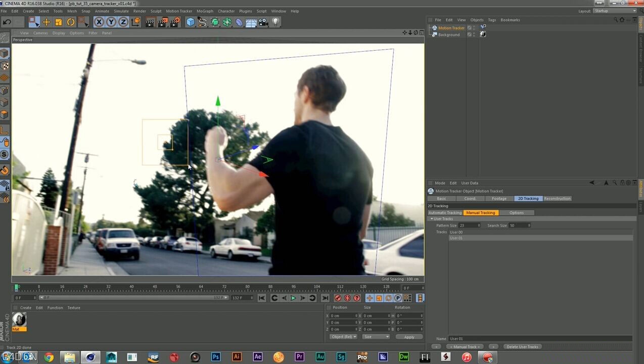Click the Delete User Tracks button
This screenshot has width=644, height=364.
tap(522, 346)
